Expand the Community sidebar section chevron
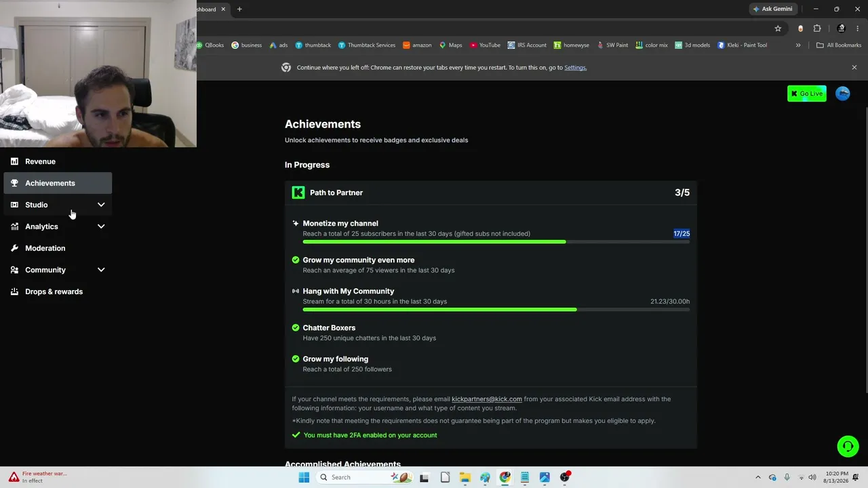Screen dimensions: 868x488 pos(101,270)
